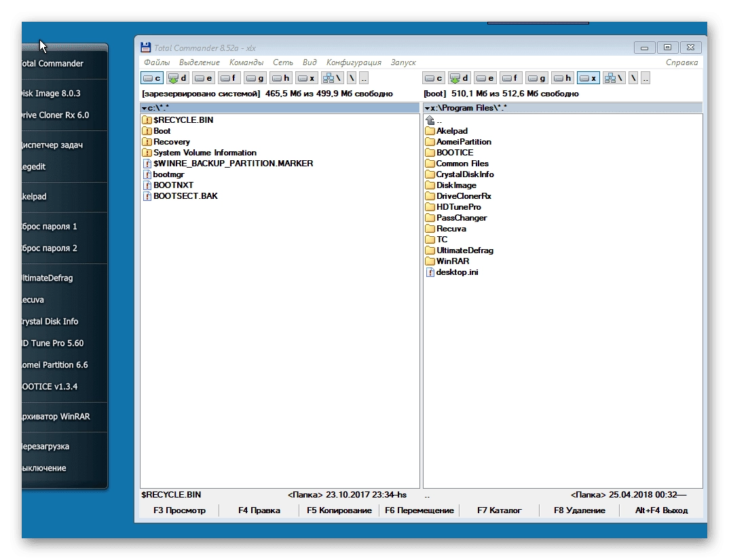729x560 pixels.
Task: Select drive f in left panel
Action: (x=229, y=78)
